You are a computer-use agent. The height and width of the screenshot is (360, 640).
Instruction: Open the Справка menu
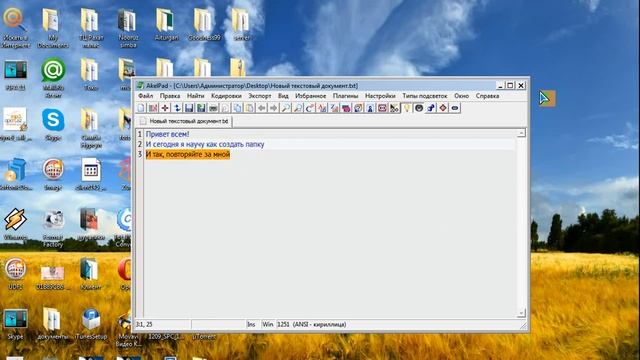tap(487, 96)
